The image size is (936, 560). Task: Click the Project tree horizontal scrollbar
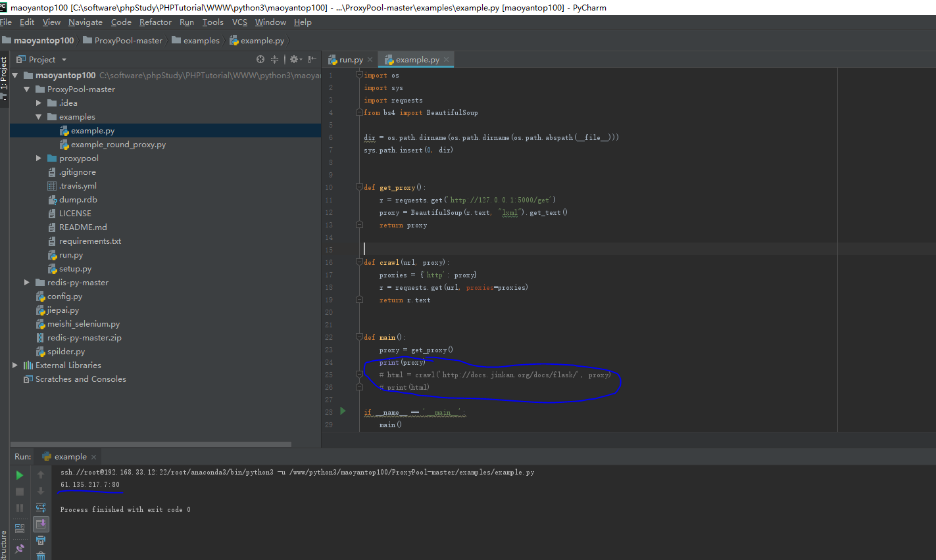point(151,444)
